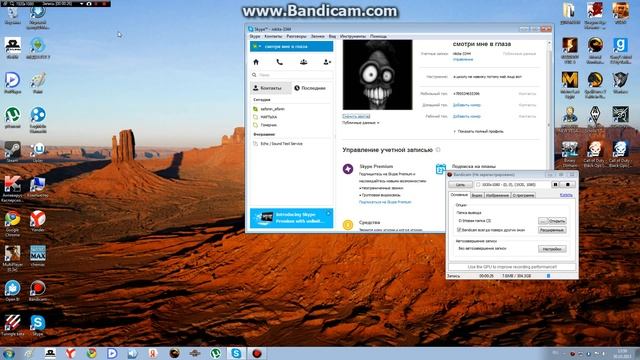Click Bandicam browse '...' folder button
Screen dimensions: 640x360
[543, 221]
